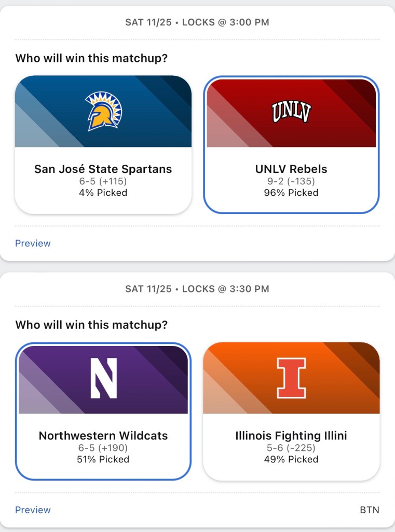Screen dimensions: 395x532
Task: Click the "4% Picked" text
Action: (103, 193)
